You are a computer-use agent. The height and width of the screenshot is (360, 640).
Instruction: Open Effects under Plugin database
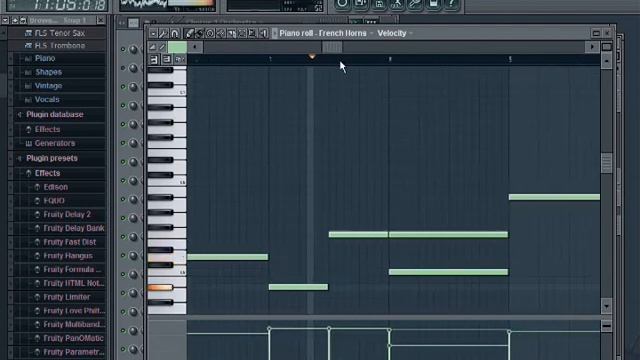click(47, 129)
